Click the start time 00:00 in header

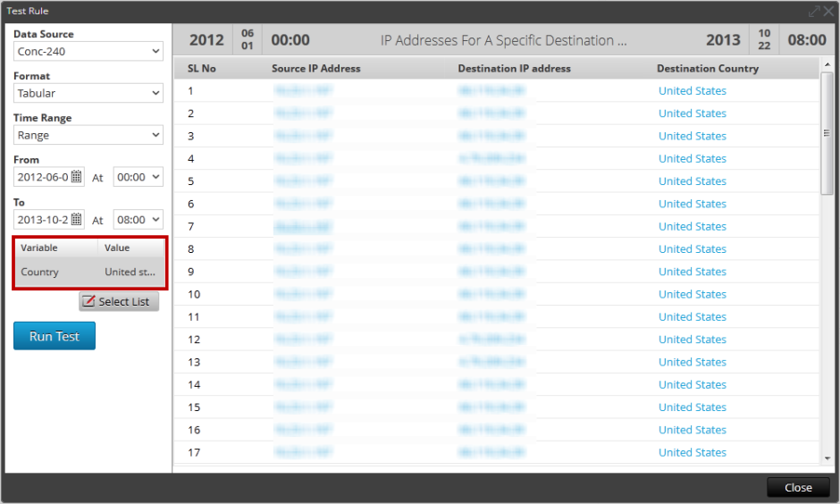(290, 40)
